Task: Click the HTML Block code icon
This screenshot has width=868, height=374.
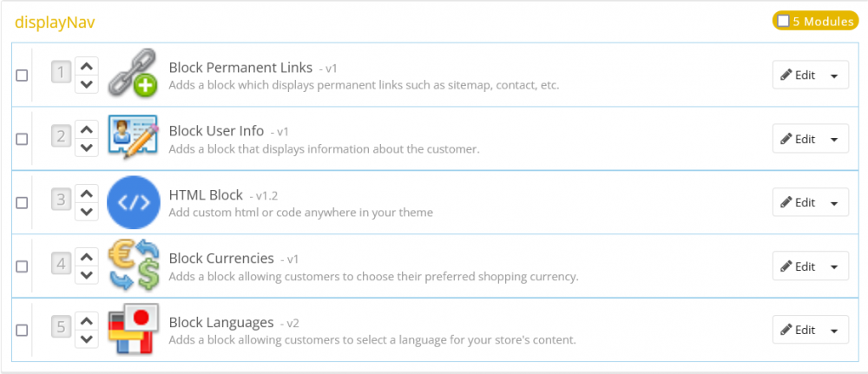Action: click(x=133, y=202)
